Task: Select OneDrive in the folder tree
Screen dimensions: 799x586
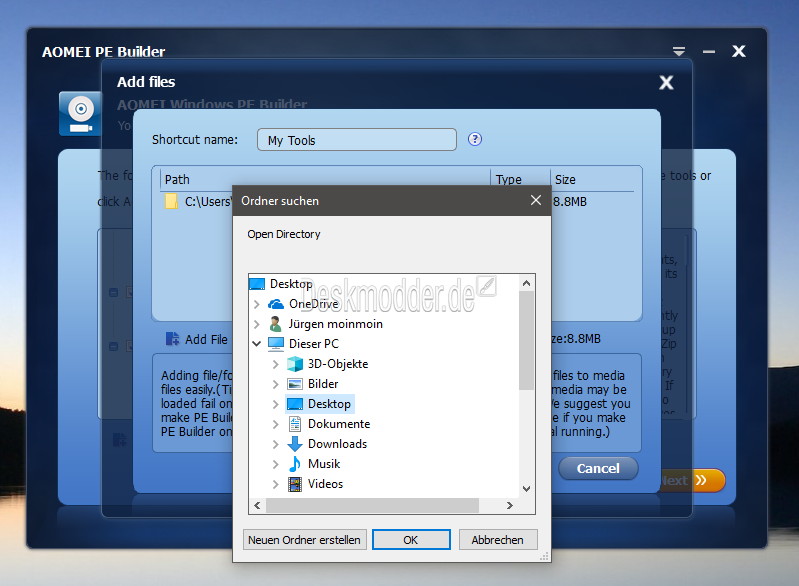Action: (x=313, y=304)
